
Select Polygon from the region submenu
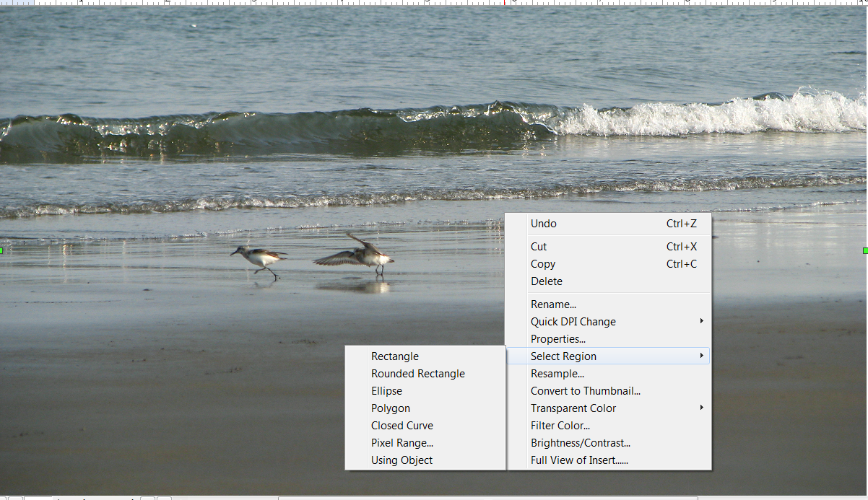[425, 408]
